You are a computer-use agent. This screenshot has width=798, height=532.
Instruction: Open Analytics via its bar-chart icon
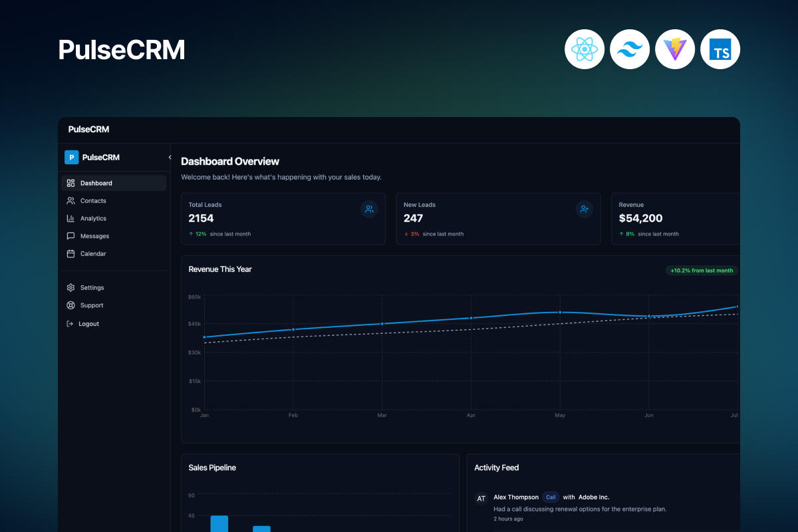pyautogui.click(x=71, y=218)
